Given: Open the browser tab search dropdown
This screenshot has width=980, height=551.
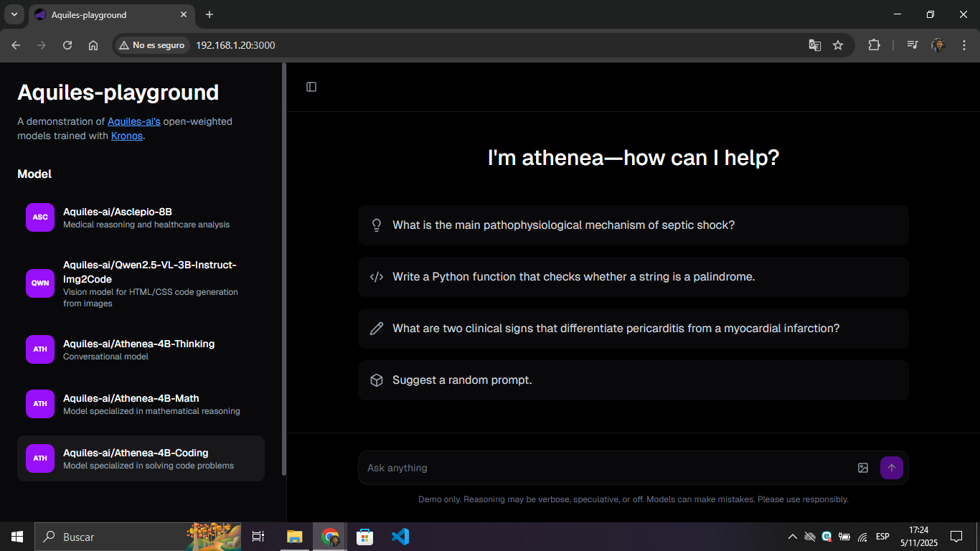Looking at the screenshot, I should coord(14,14).
